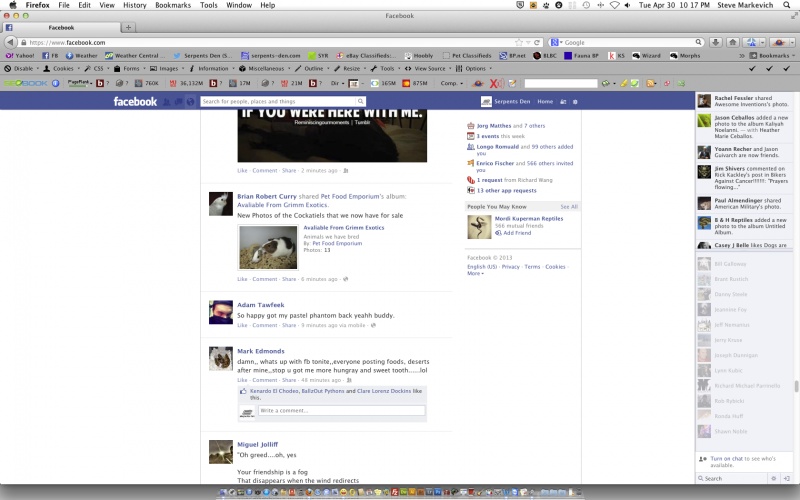
Task: Open the Spotlight magnifier in the menu bar
Action: pyautogui.click(x=787, y=5)
